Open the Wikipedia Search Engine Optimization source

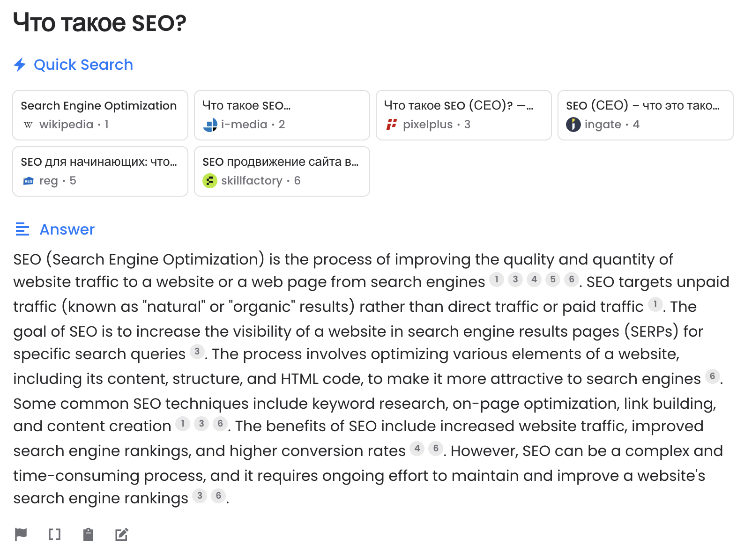point(100,115)
